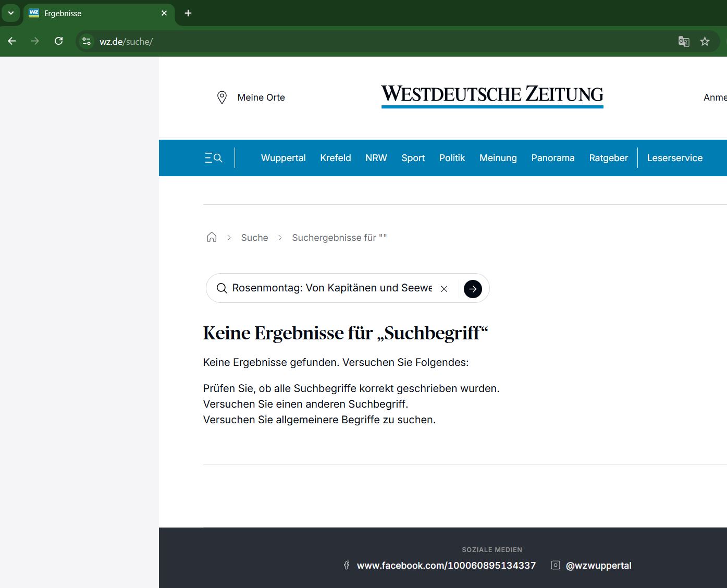The width and height of the screenshot is (727, 588).
Task: Close the Ergebnisse tab
Action: click(164, 13)
